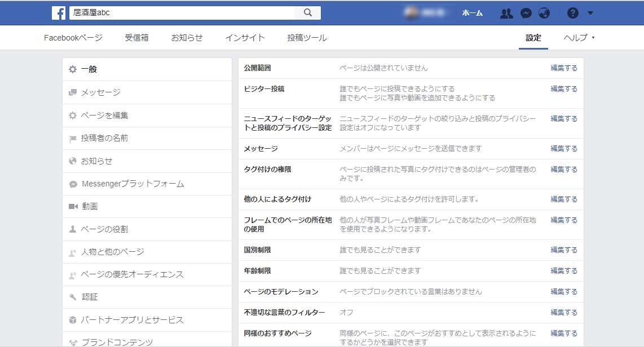The width and height of the screenshot is (644, 347).
Task: Open the notifications globe icon
Action: 544,13
